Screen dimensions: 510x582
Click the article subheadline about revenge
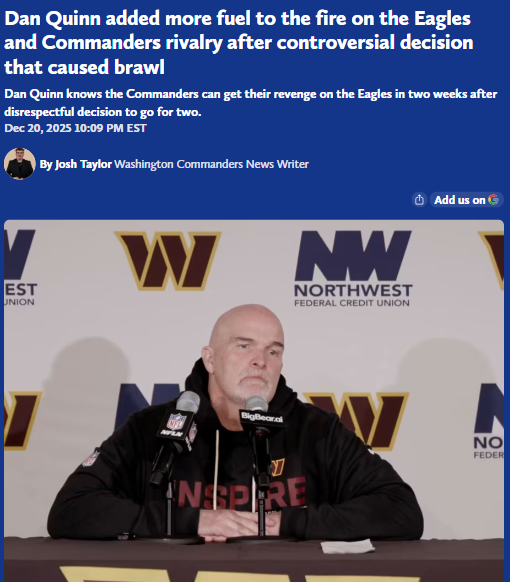tap(251, 102)
